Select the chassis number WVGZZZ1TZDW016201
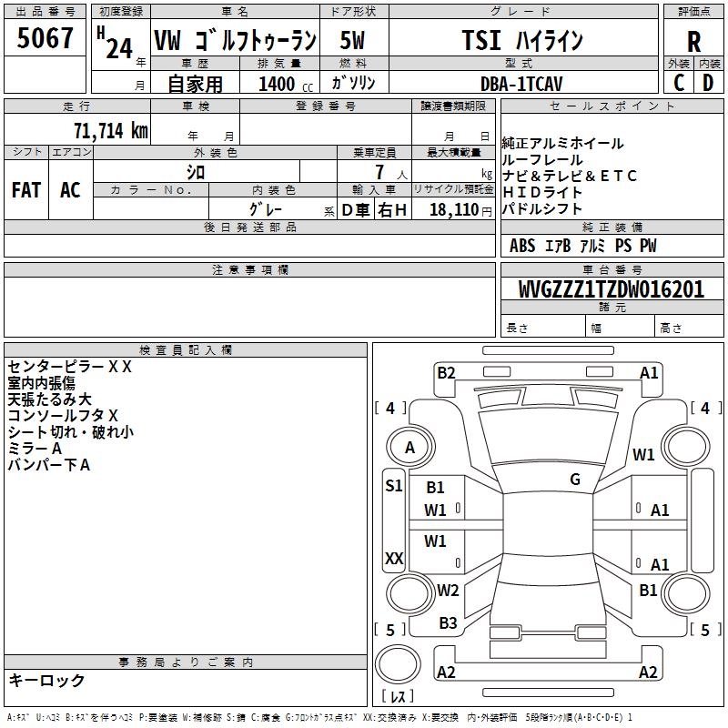Image resolution: width=728 pixels, height=728 pixels. tap(612, 289)
